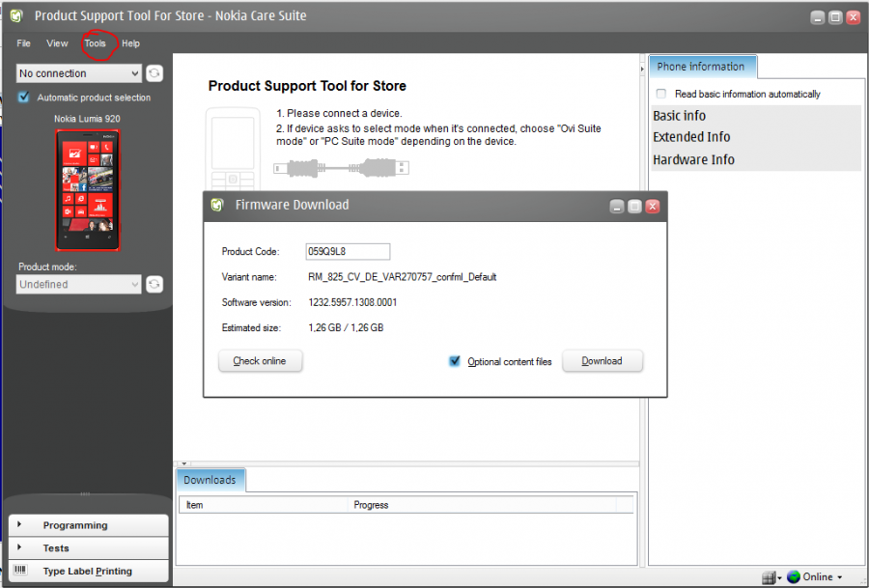The height and width of the screenshot is (588, 869).
Task: Open Extended Info in Phone Information panel
Action: point(691,137)
